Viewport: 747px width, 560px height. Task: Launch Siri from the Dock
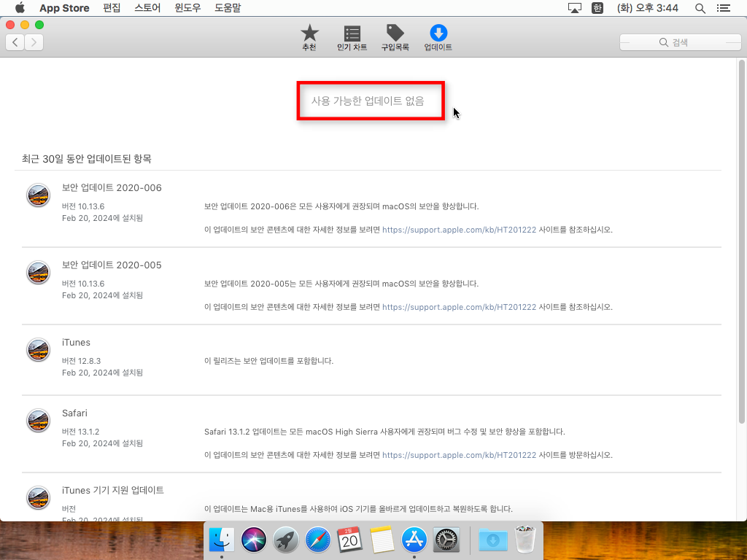254,540
